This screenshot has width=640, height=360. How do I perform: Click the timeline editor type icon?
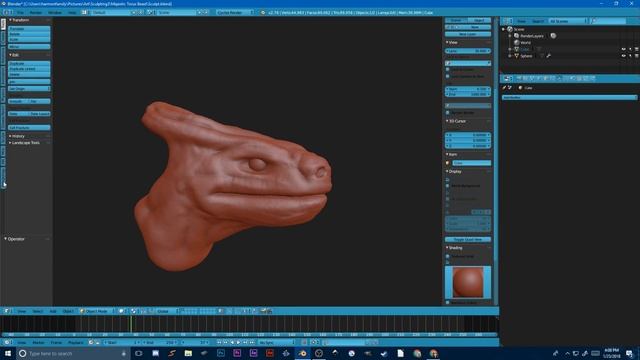[7, 342]
